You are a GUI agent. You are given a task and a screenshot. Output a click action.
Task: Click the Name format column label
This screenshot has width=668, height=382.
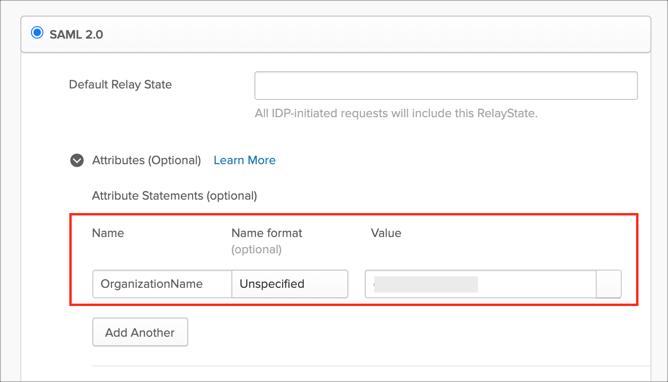click(x=267, y=233)
